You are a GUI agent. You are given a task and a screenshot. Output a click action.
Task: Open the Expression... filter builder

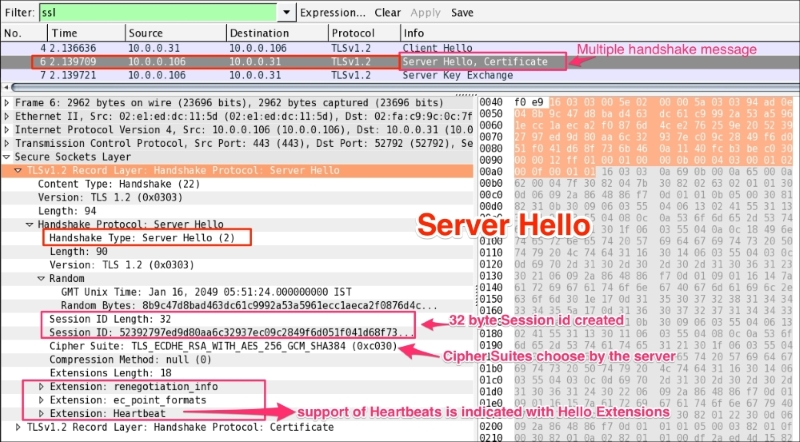point(333,13)
